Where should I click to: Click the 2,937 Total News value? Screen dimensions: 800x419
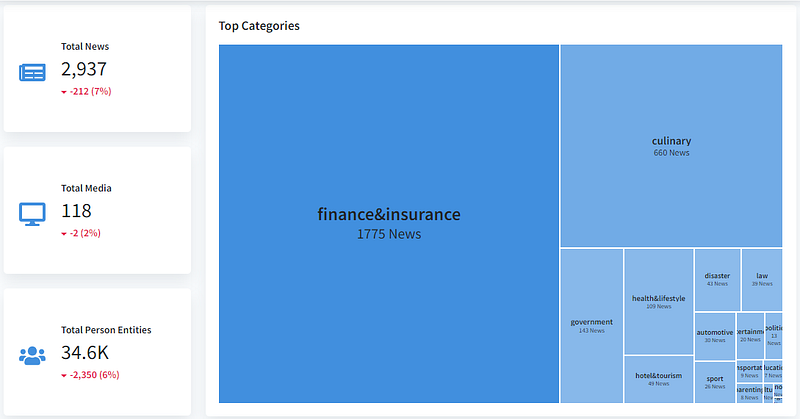pyautogui.click(x=84, y=69)
